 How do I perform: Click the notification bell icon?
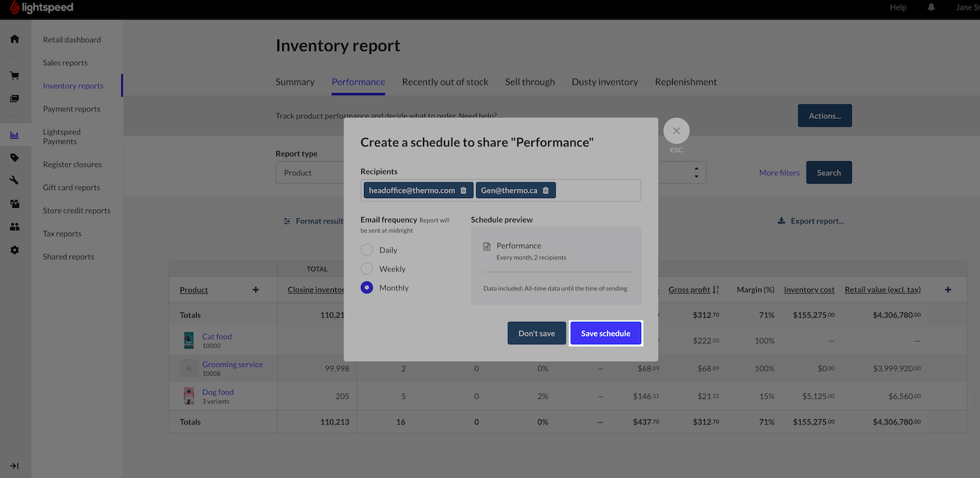(931, 7)
